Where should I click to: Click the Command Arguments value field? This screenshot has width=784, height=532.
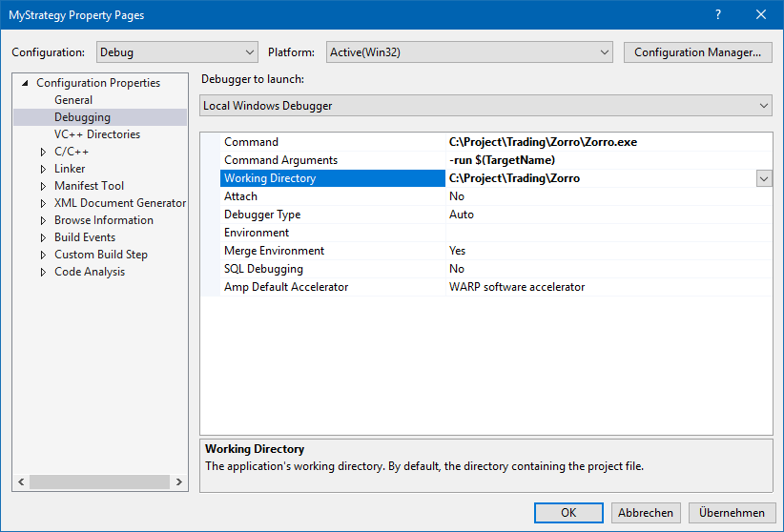tap(607, 160)
